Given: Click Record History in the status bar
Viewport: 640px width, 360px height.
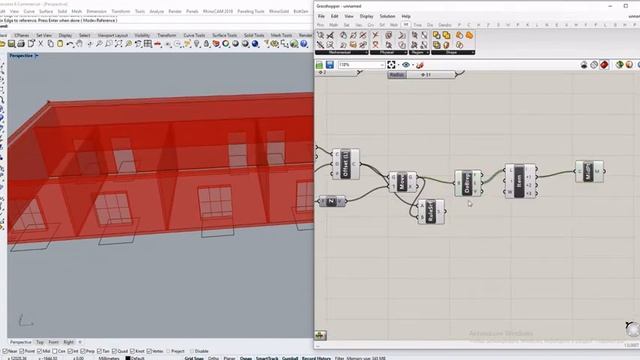Looking at the screenshot, I should (x=316, y=358).
